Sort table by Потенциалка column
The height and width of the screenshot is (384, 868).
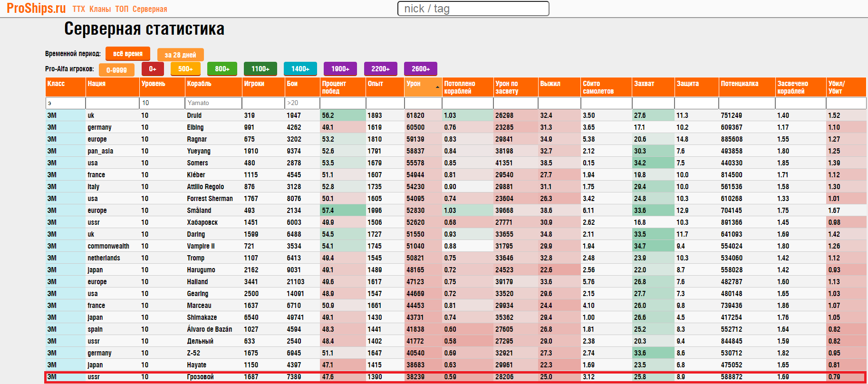(x=747, y=87)
